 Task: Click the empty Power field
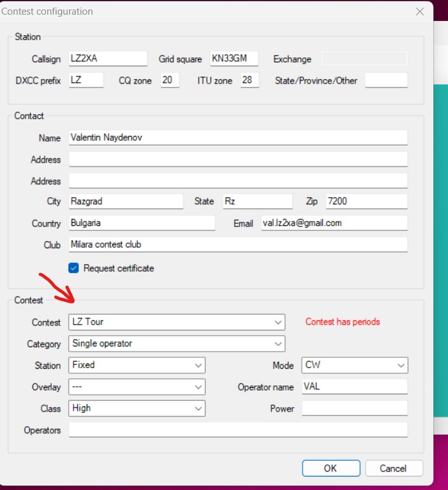(x=355, y=408)
